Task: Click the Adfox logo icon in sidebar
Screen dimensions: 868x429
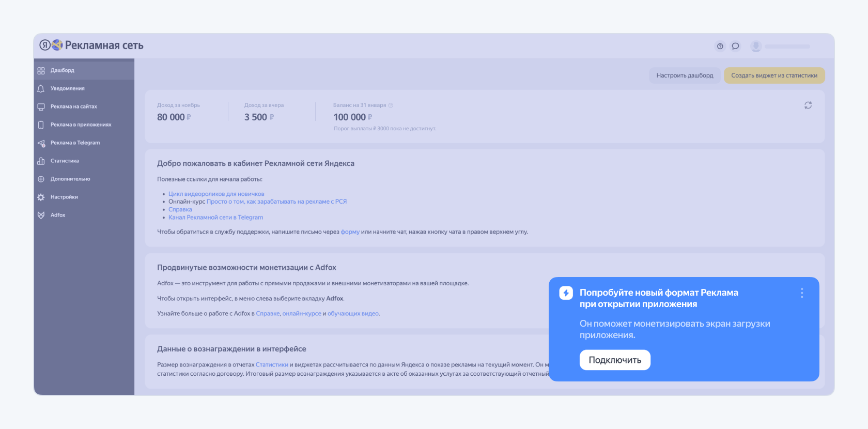Action: pyautogui.click(x=41, y=215)
